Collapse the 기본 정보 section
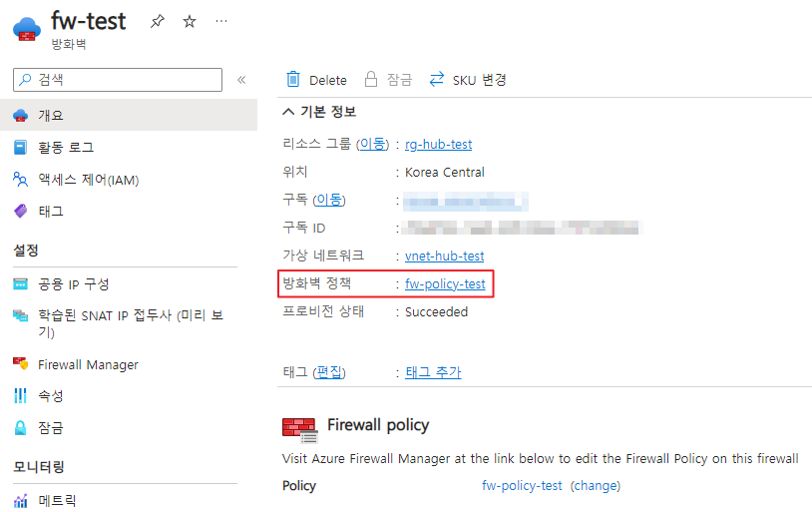 [288, 112]
